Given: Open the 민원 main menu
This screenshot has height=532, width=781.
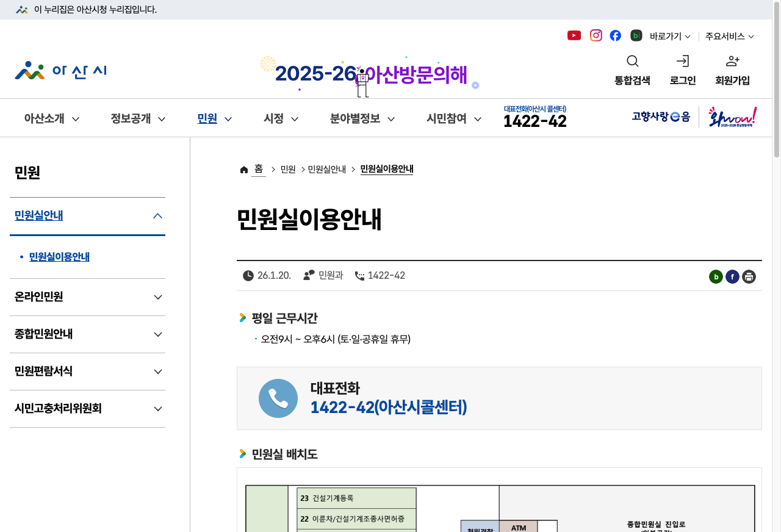Looking at the screenshot, I should (x=215, y=118).
